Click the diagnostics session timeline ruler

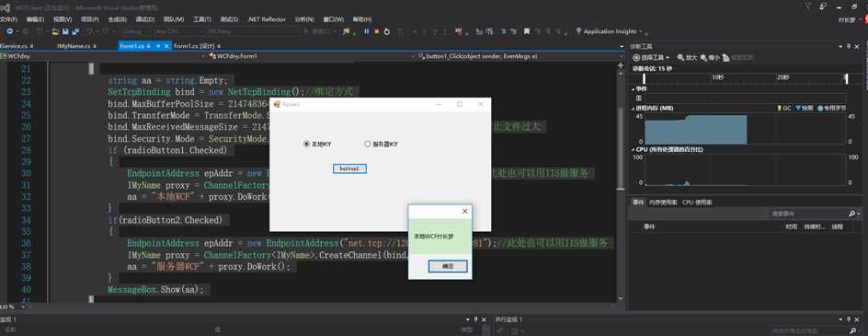click(x=745, y=77)
